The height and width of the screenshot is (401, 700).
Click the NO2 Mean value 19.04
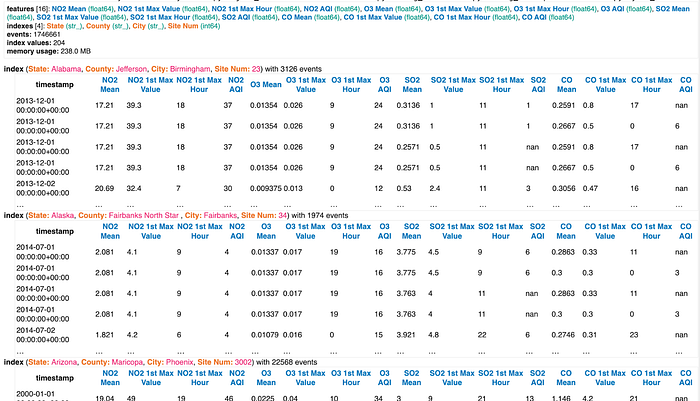(x=104, y=397)
